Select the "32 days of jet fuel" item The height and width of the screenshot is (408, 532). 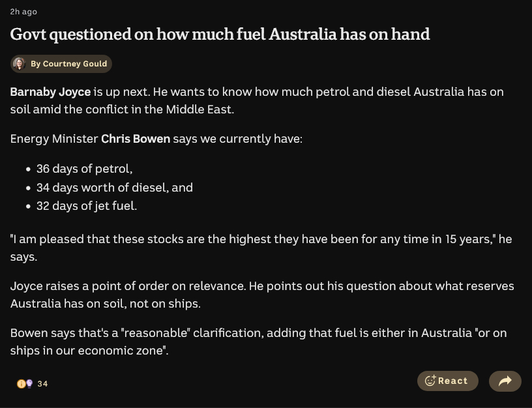(x=86, y=206)
